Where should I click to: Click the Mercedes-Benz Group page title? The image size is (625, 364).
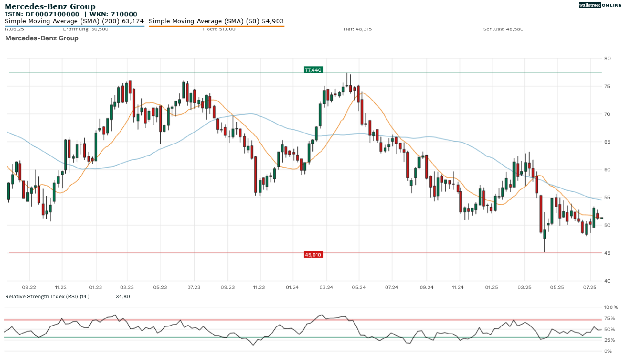click(50, 6)
